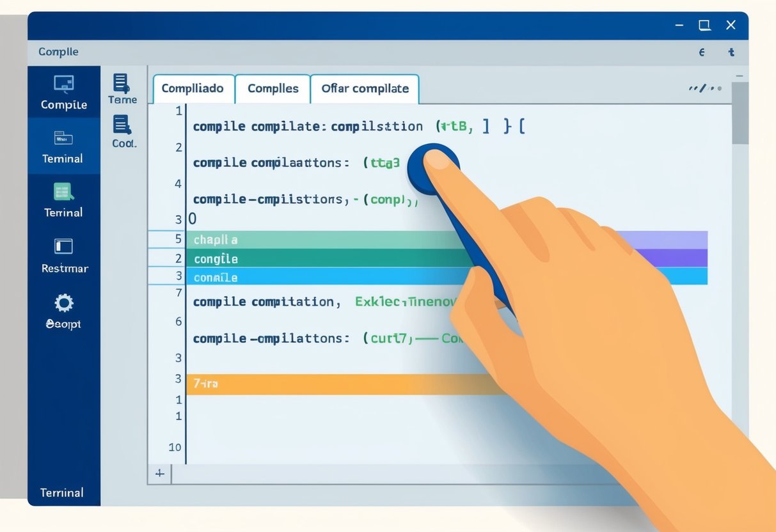
Task: Switch to the Complles tab
Action: [273, 89]
